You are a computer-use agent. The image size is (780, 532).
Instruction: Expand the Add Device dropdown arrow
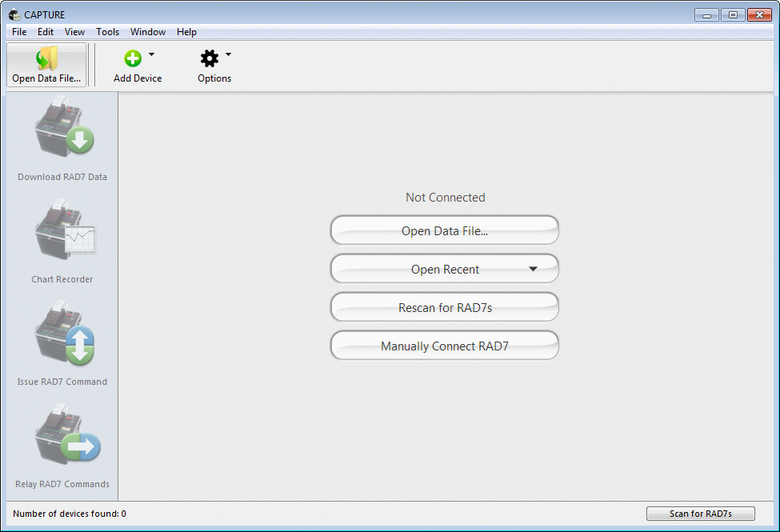(152, 54)
